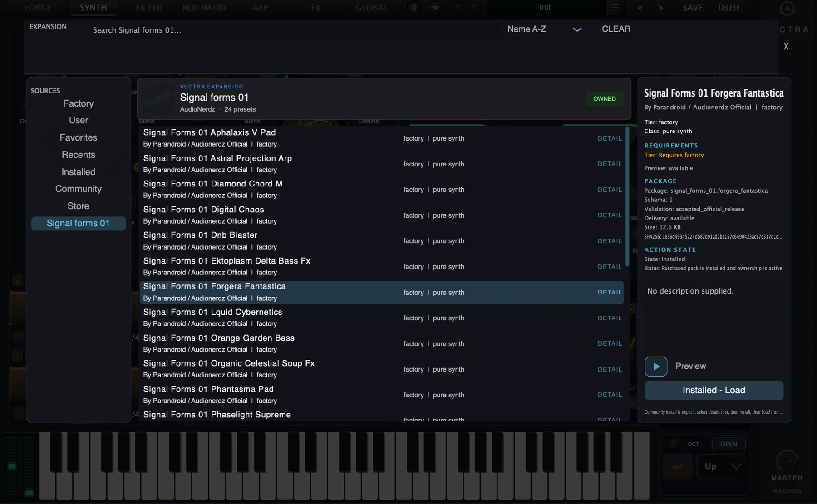
Task: Select Favorites in Sources
Action: (79, 137)
